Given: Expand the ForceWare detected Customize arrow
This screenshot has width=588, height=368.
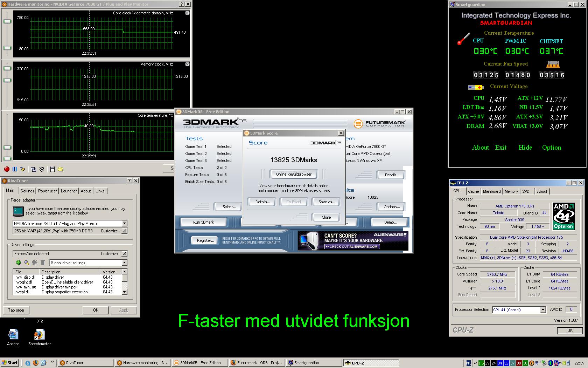Looking at the screenshot, I should pos(124,253).
